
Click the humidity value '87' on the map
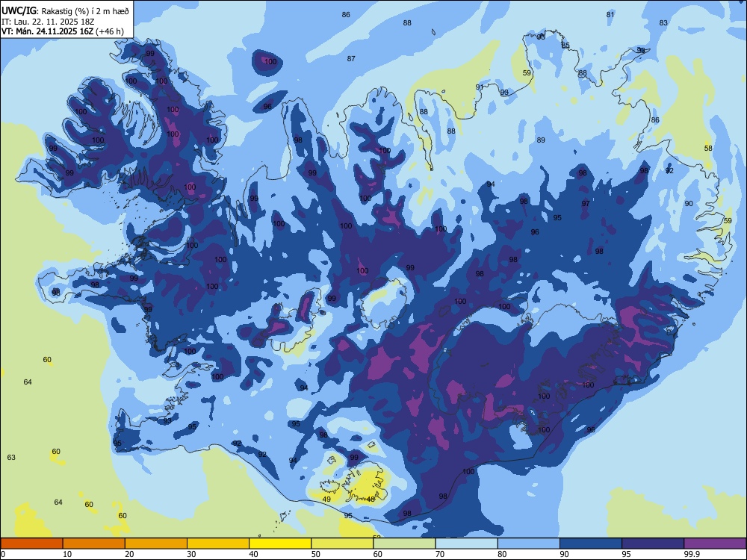[x=351, y=58]
